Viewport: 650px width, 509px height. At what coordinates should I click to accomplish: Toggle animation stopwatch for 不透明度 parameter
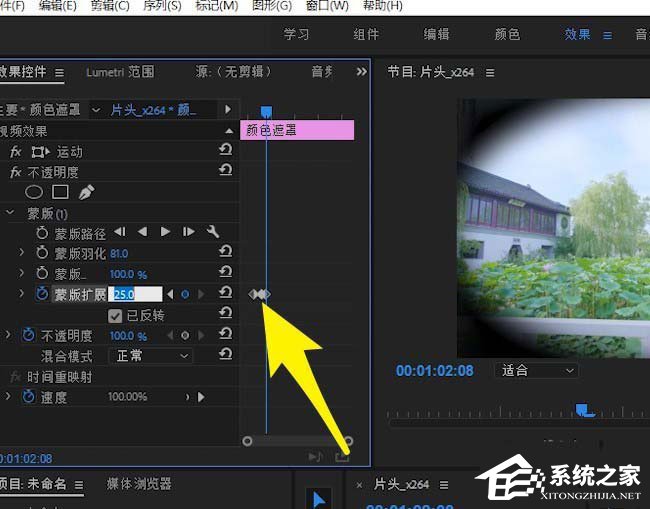28,335
